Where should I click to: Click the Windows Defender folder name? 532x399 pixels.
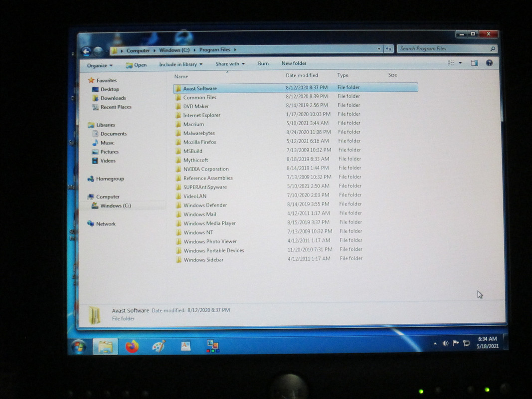coord(205,205)
